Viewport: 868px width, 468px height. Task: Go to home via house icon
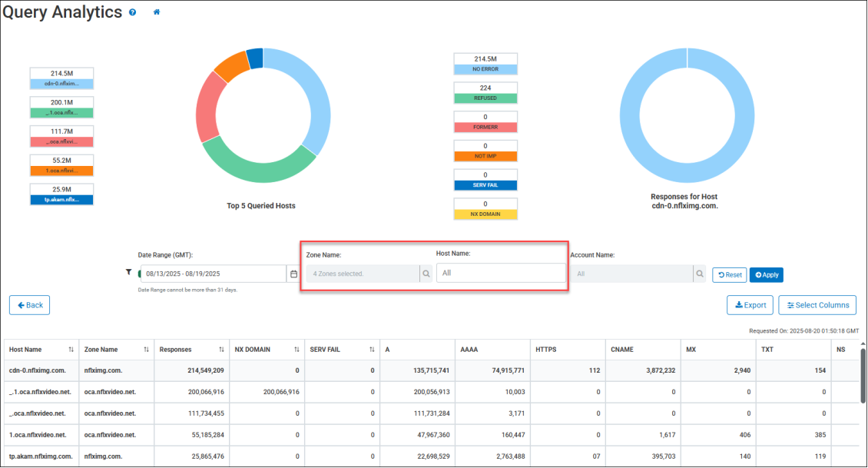tap(157, 13)
